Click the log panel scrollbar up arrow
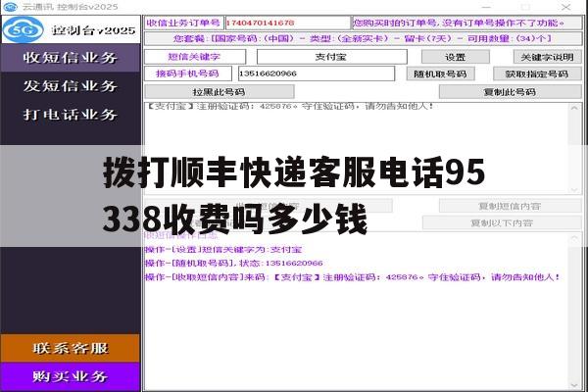The height and width of the screenshot is (392, 588). tap(574, 238)
